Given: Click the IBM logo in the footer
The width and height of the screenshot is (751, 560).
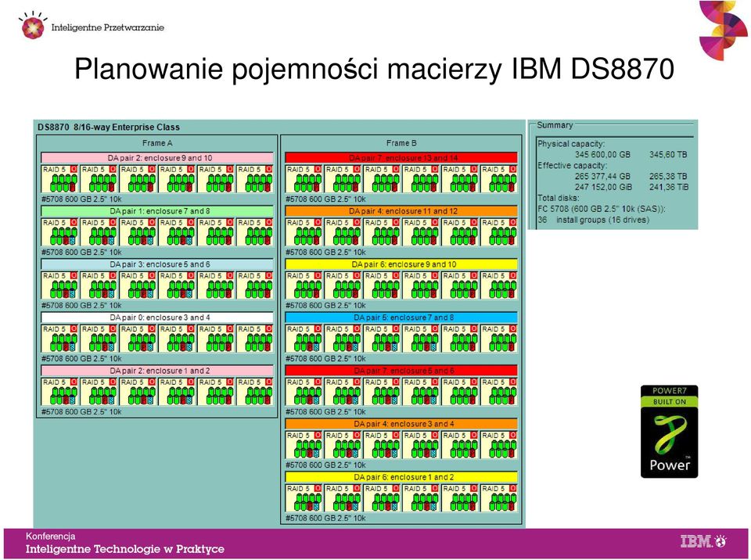Looking at the screenshot, I should (x=703, y=542).
